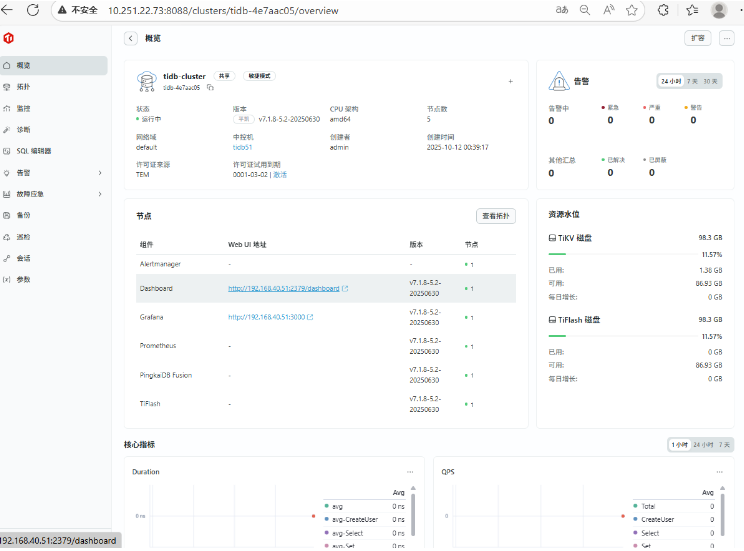744x551 pixels.
Task: Switch alert range to 30 天
Action: [710, 80]
